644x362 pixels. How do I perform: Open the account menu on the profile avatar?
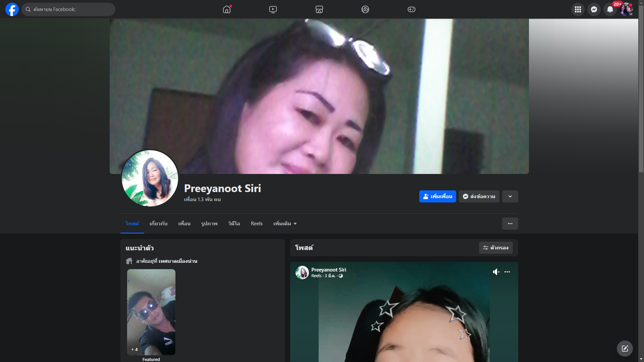[626, 9]
